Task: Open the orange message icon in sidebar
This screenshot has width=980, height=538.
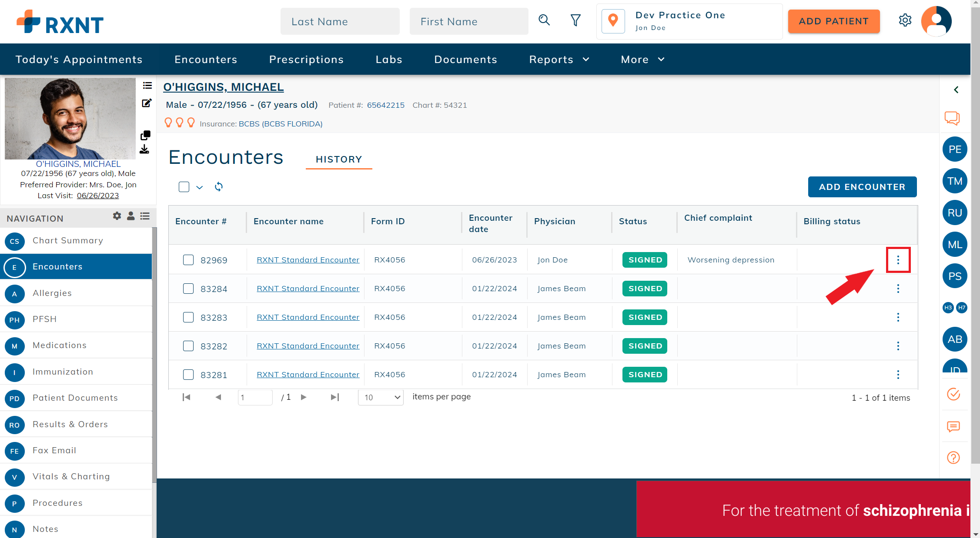Action: [x=953, y=426]
